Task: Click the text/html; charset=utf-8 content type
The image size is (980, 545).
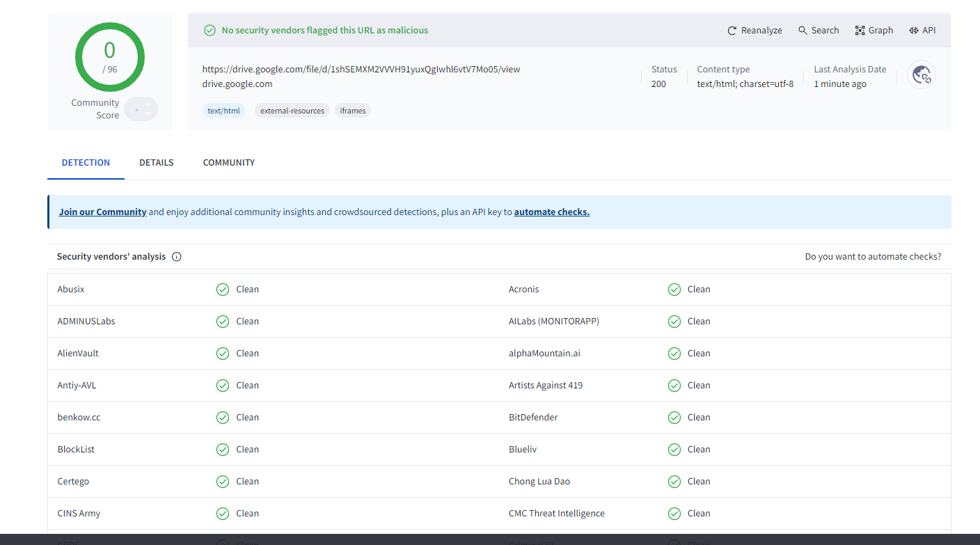Action: click(745, 84)
